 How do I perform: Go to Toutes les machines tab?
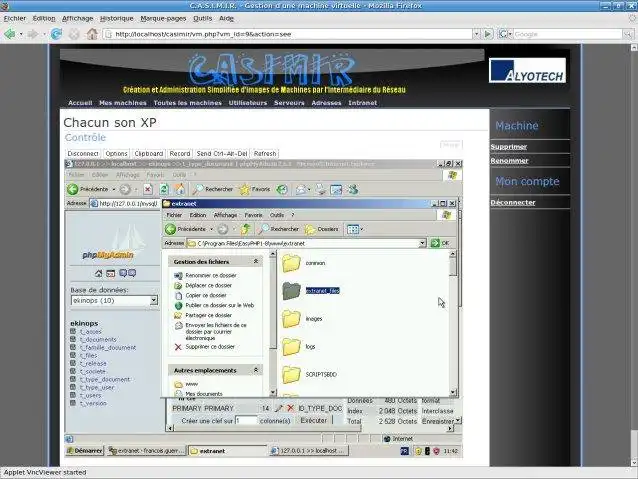pyautogui.click(x=188, y=103)
